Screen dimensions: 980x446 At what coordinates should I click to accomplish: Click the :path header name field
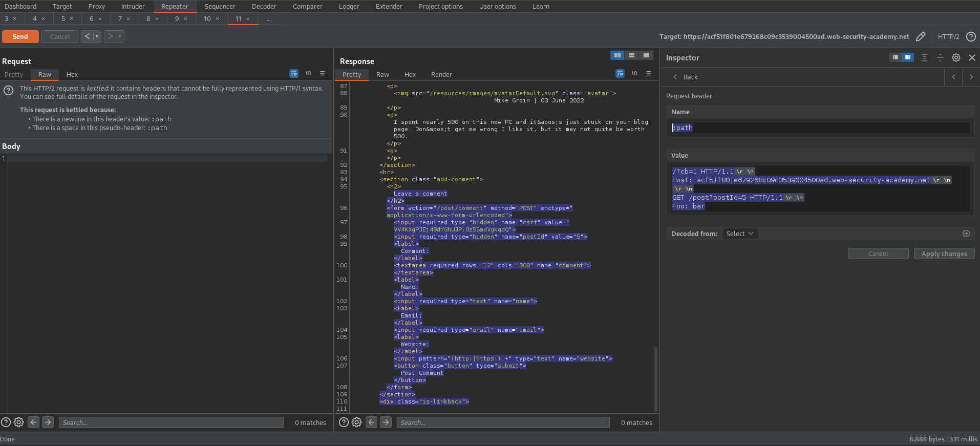click(x=820, y=128)
